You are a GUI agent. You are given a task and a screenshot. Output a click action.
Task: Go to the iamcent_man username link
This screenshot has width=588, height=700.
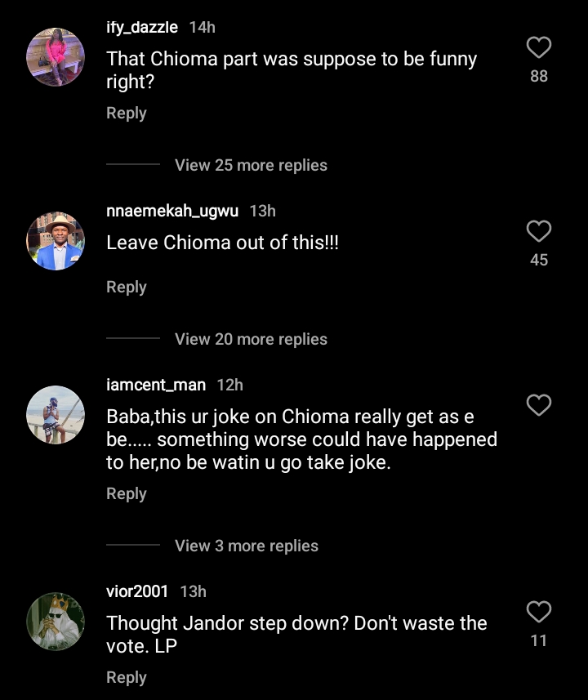(x=156, y=385)
